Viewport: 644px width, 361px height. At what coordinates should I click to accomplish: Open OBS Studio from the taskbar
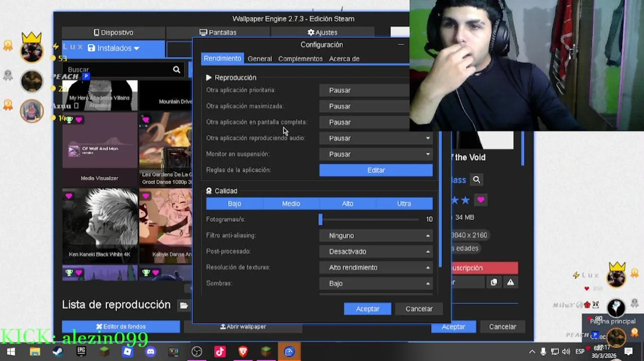click(x=197, y=352)
